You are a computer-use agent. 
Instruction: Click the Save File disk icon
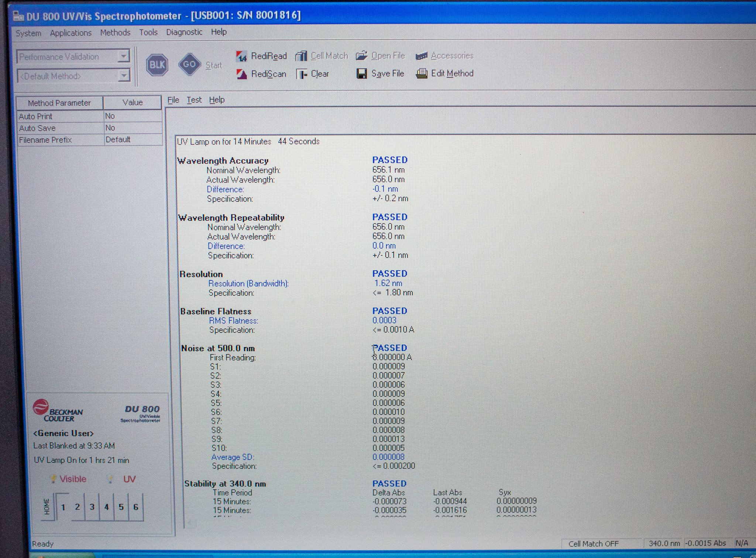[361, 74]
